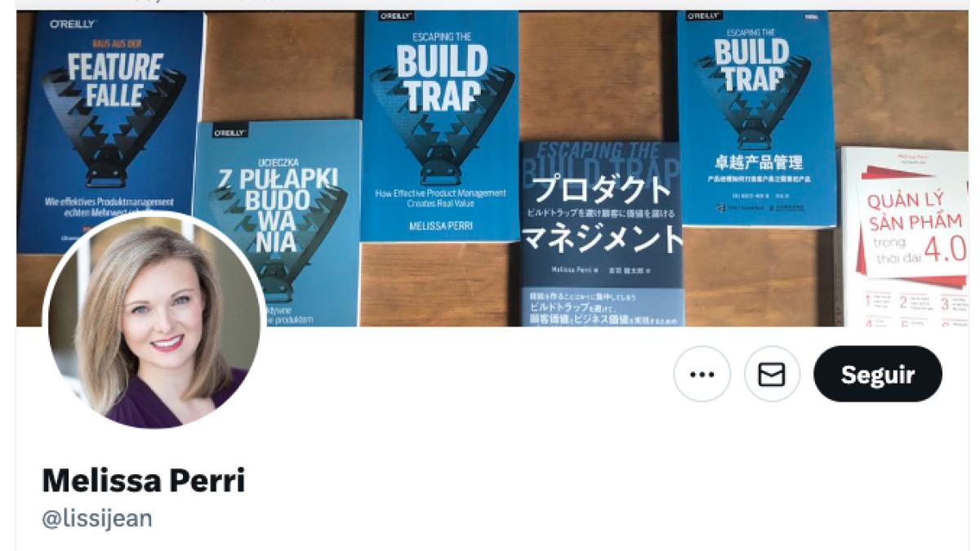Click O'Reilly logo on Feature Falle cover
The height and width of the screenshot is (551, 980).
(73, 24)
